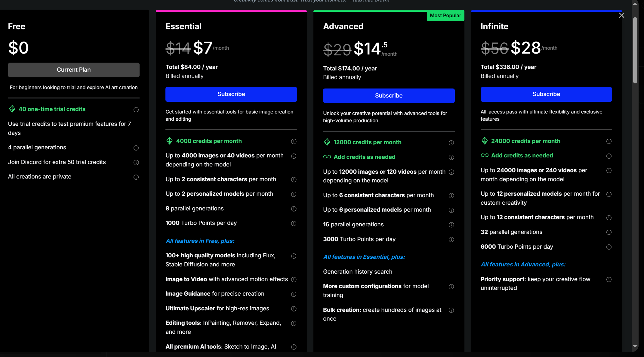Click the diamond icon beside 4000 credits
Screen dimensions: 644x357
(169, 141)
